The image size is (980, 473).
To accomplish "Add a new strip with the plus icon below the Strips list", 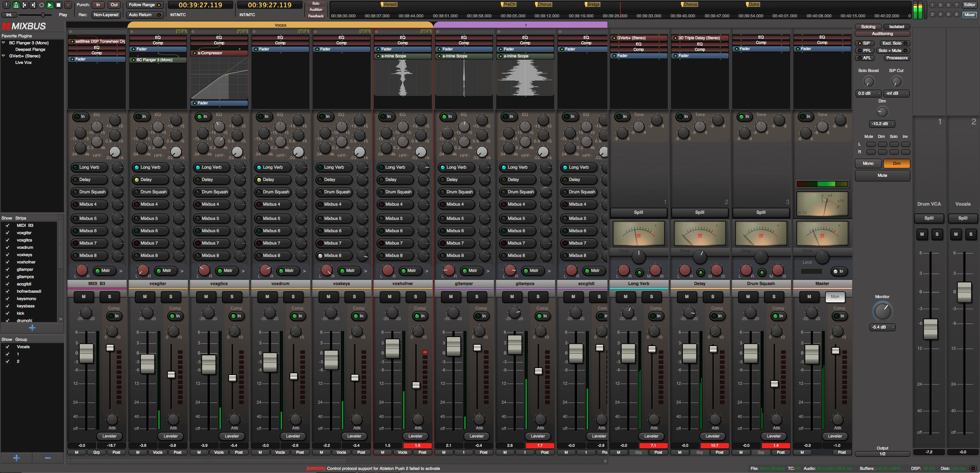I will point(32,328).
